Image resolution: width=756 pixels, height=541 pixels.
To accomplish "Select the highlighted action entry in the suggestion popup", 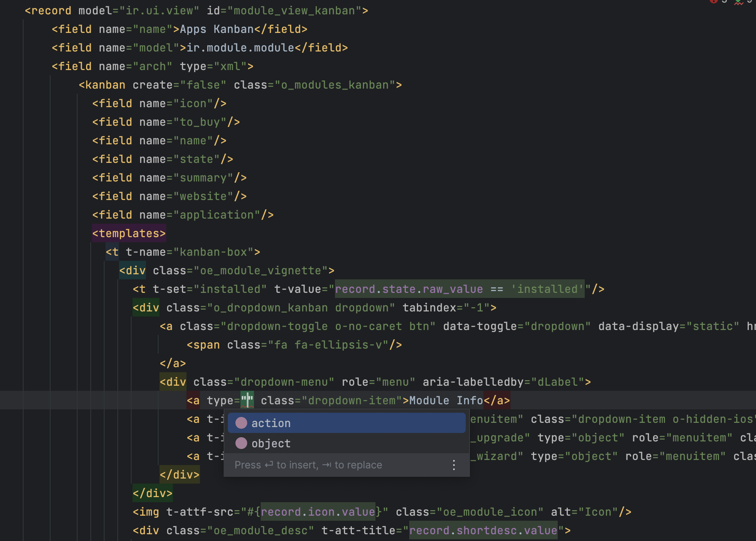I will [270, 422].
